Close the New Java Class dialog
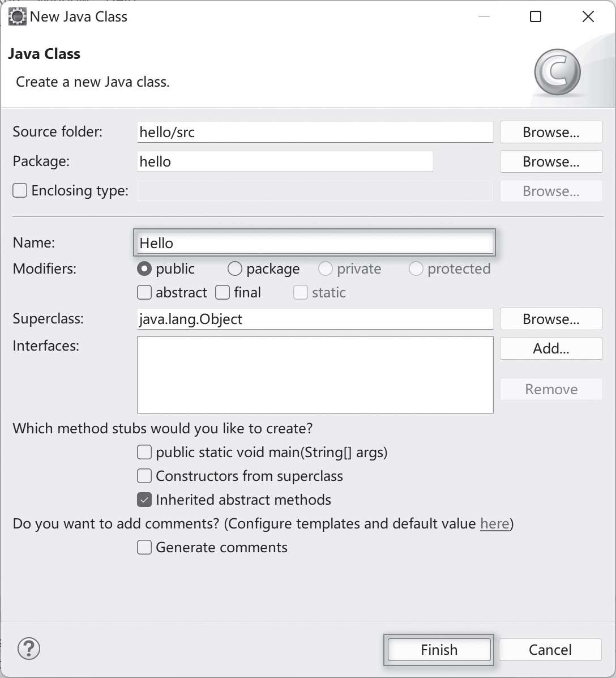This screenshot has width=616, height=678. tap(588, 17)
